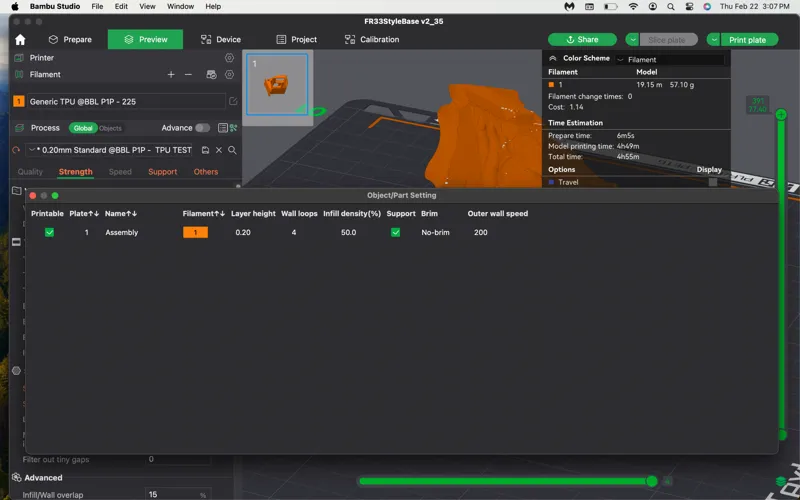
Task: Click the orange filament 1 swatch
Action: [x=195, y=233]
